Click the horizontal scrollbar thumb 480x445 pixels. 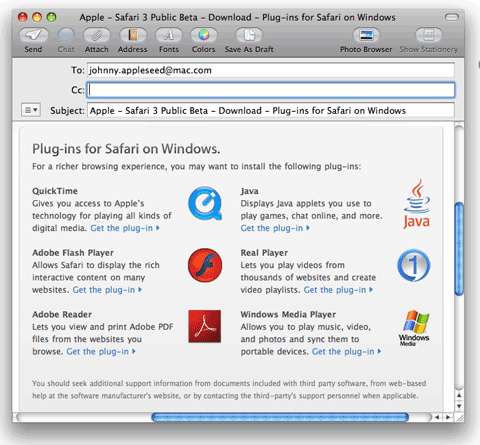coord(280,417)
